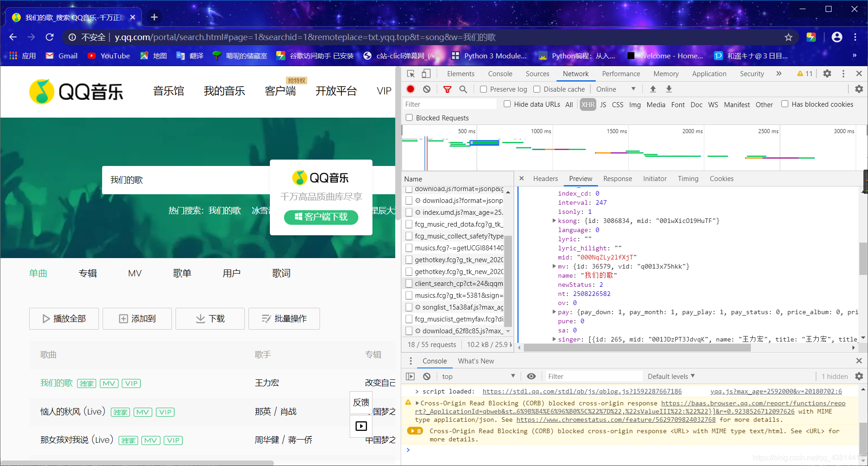Click 播放全部 button
The image size is (868, 466).
coord(64,319)
